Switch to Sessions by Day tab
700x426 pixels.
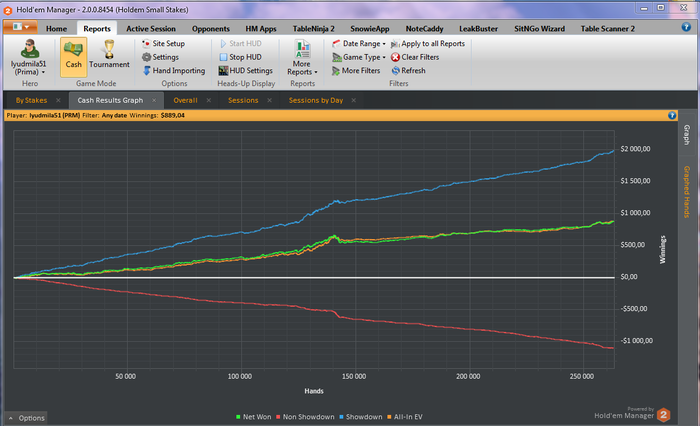click(x=316, y=100)
